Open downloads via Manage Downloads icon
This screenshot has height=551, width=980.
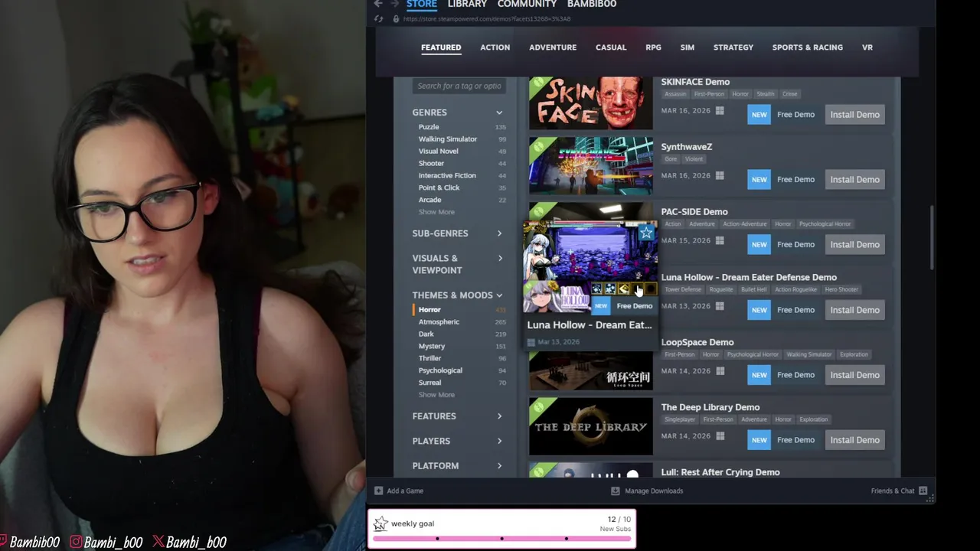click(615, 491)
